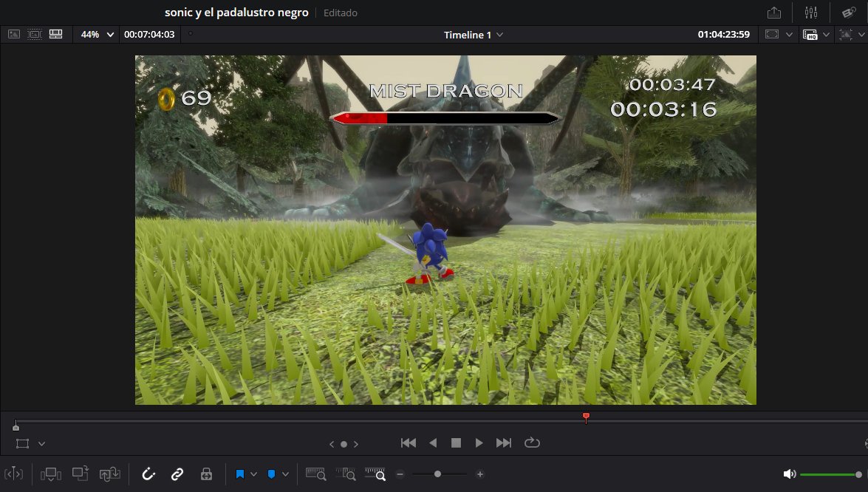
Task: Click the 01:04:23:59 timecode field
Action: coord(723,34)
